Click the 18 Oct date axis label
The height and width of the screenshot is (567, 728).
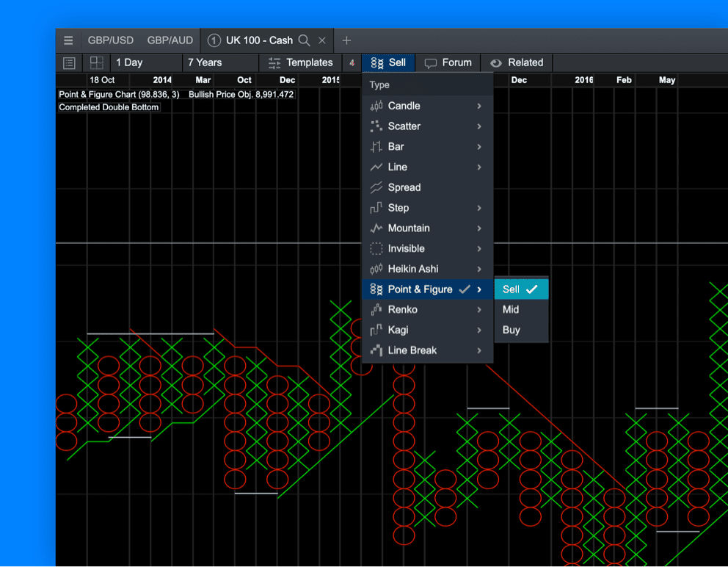102,80
